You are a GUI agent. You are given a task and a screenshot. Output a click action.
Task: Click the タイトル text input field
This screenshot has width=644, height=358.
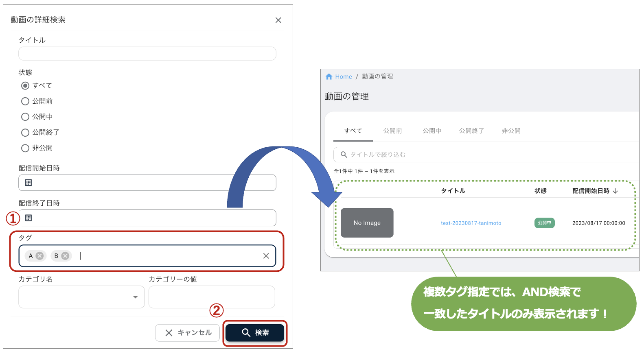(x=147, y=54)
